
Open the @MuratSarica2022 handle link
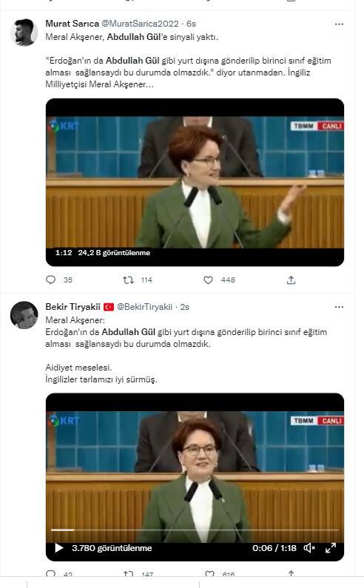coord(141,24)
